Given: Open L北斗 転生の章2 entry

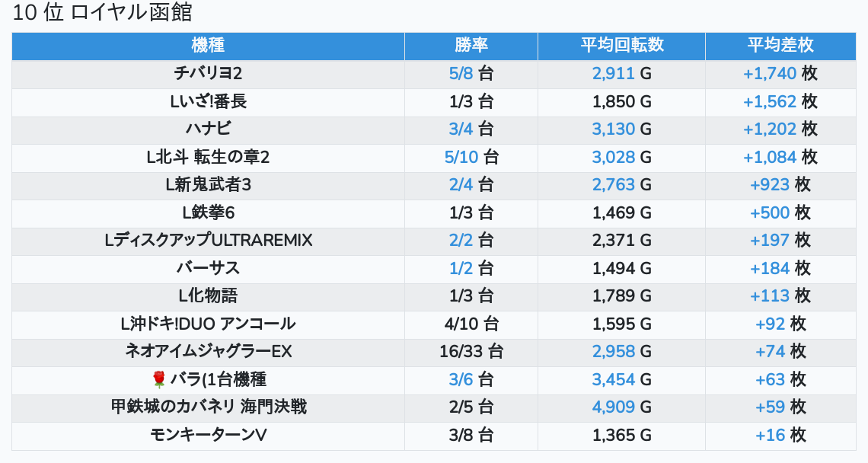Looking at the screenshot, I should coord(208,158).
